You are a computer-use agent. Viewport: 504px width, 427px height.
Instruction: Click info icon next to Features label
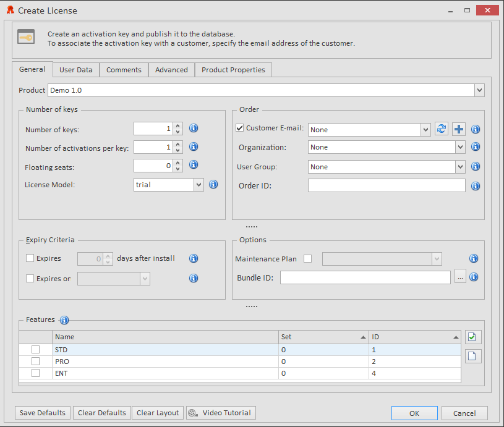[x=64, y=320]
